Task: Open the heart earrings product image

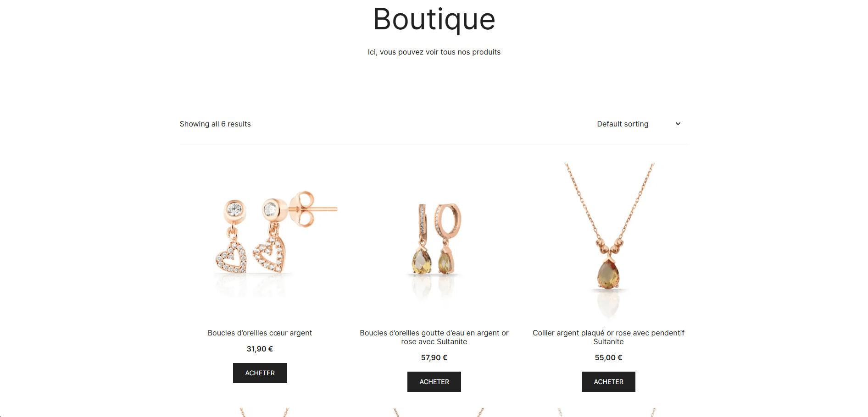Action: click(260, 241)
